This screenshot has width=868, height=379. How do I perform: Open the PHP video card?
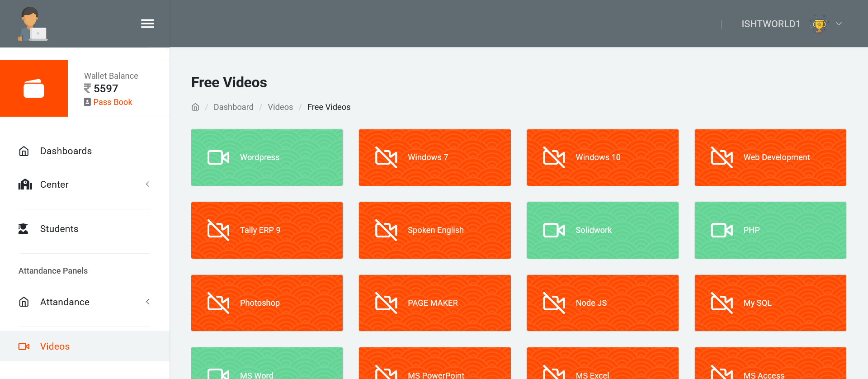(770, 230)
